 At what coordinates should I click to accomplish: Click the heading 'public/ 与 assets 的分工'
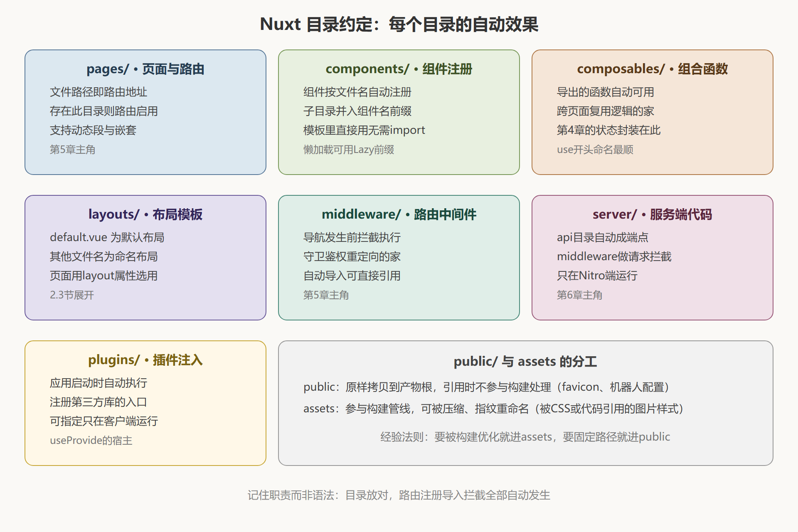tap(525, 362)
